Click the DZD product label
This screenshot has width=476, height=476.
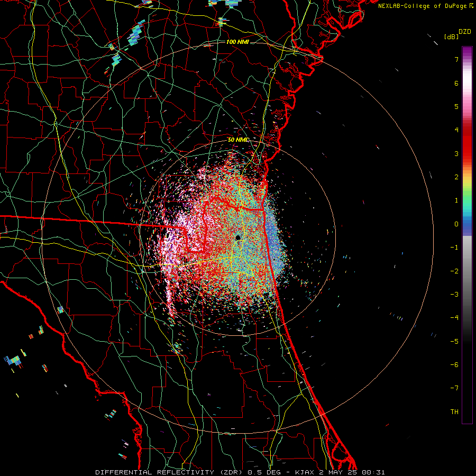(x=465, y=32)
